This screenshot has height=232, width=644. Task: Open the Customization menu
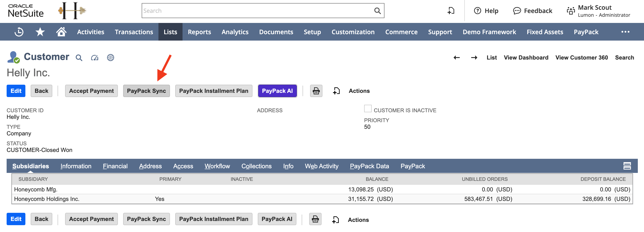pos(353,32)
